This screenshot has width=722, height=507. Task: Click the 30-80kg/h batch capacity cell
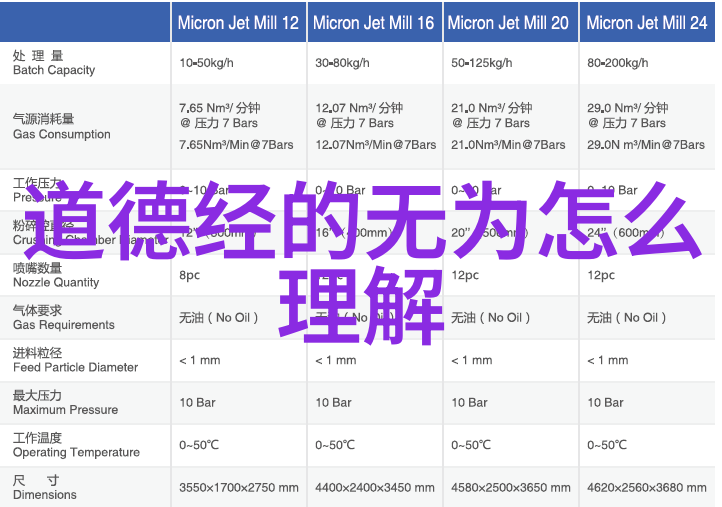(342, 63)
